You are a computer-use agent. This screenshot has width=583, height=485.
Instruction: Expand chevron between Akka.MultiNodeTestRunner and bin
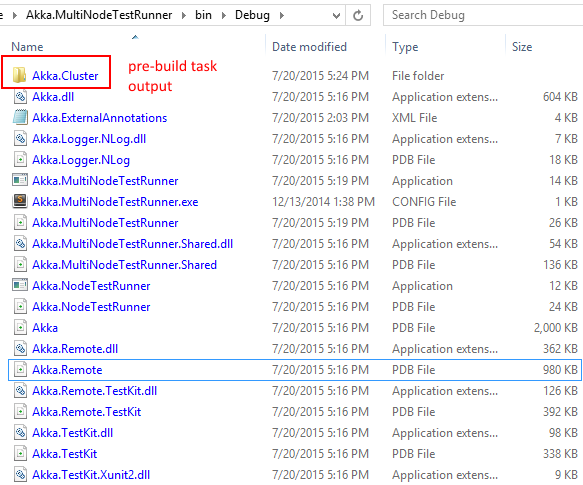pos(184,16)
